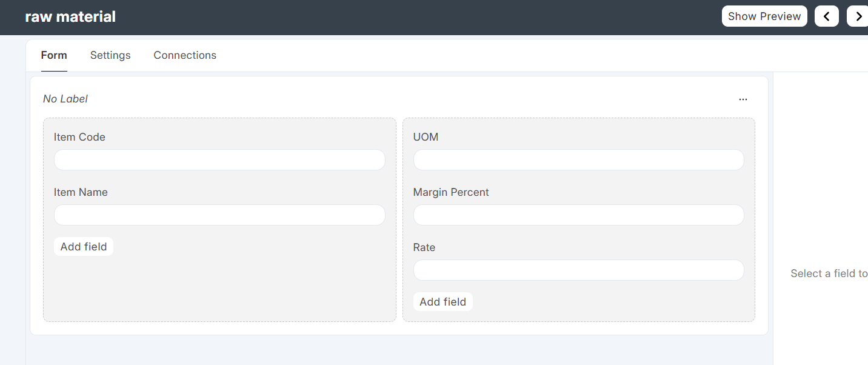Add a field below the Rate field

(442, 302)
